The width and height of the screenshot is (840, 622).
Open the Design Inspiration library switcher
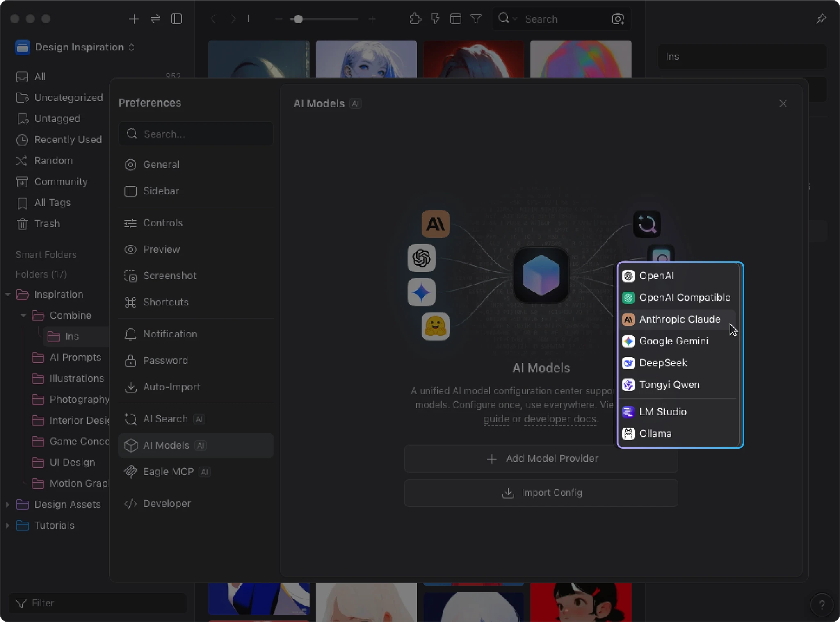(79, 48)
